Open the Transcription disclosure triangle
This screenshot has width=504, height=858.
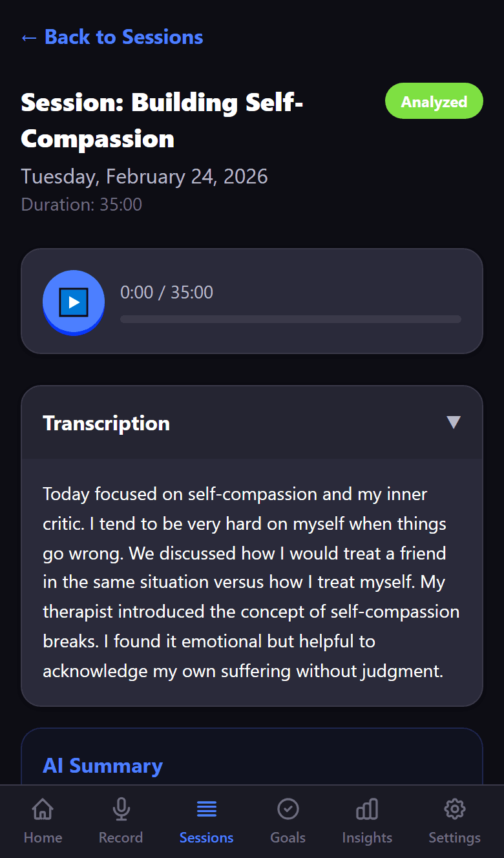click(454, 423)
